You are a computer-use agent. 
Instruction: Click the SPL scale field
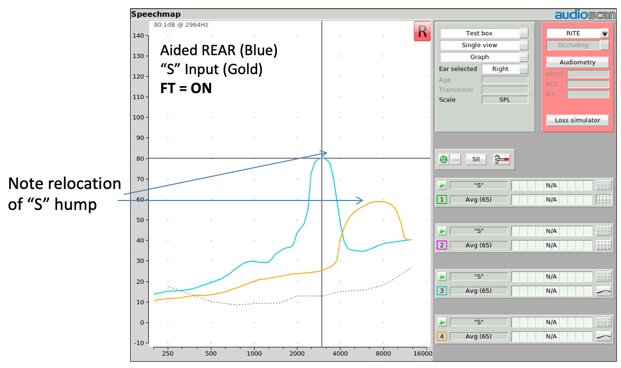(505, 100)
